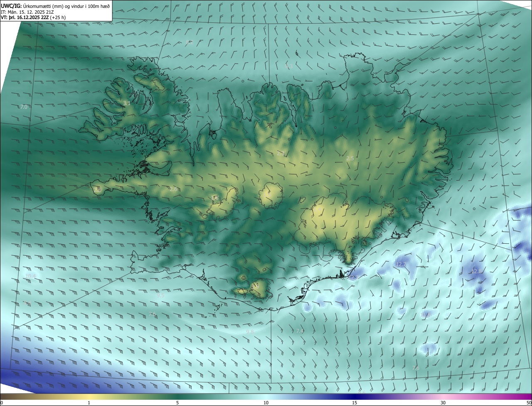Click the 8.2 value label on the map
The height and width of the screenshot is (406, 532).
[x=189, y=42]
